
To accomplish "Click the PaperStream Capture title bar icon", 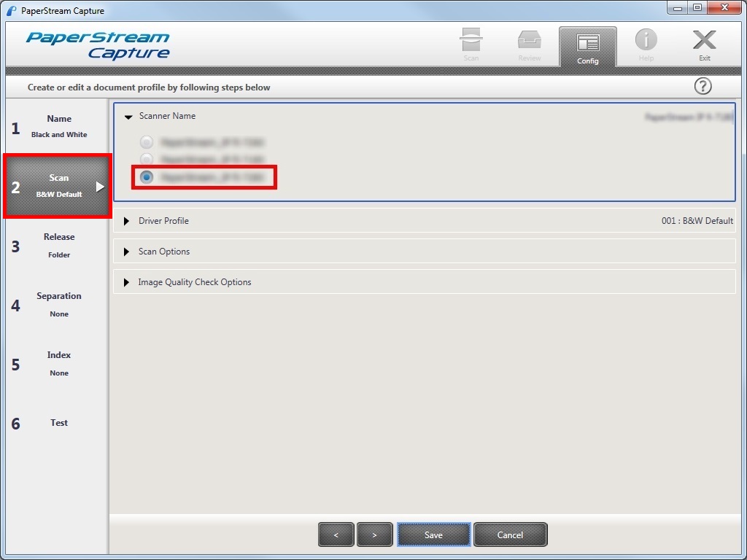I will pos(12,10).
